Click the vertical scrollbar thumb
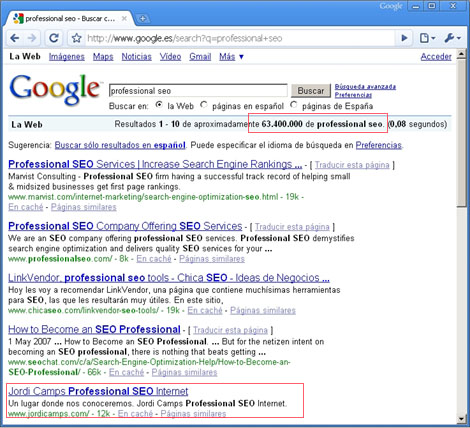 pyautogui.click(x=461, y=133)
